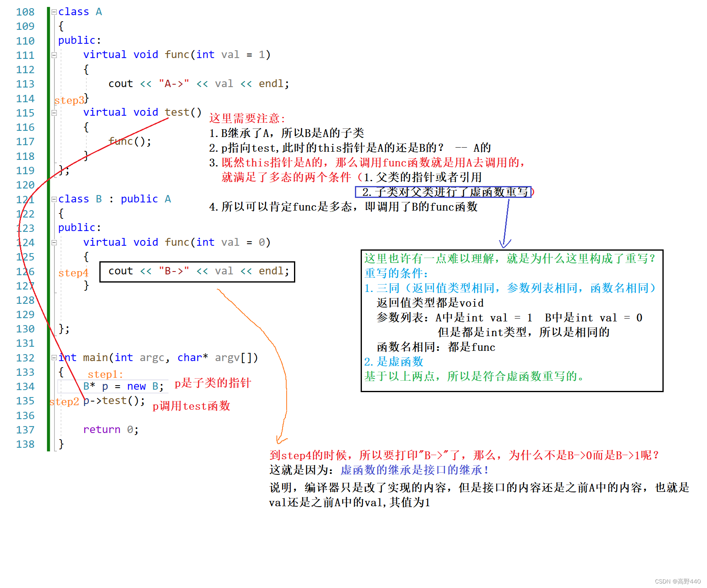Click the func(); call on line 117

click(x=130, y=141)
